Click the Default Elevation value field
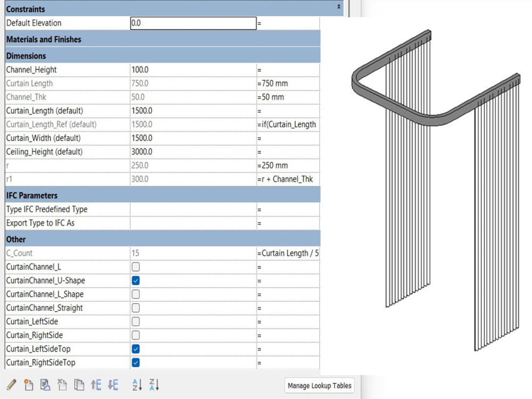 click(194, 23)
